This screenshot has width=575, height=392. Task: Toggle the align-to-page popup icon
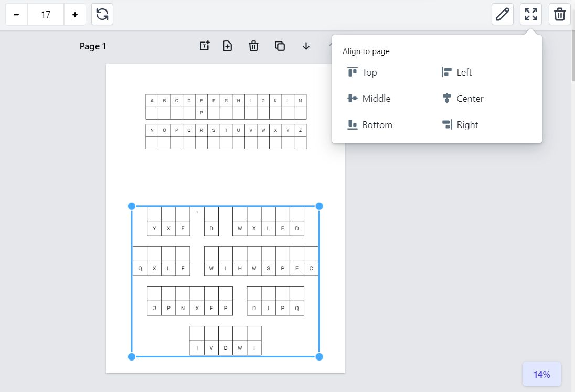[531, 14]
